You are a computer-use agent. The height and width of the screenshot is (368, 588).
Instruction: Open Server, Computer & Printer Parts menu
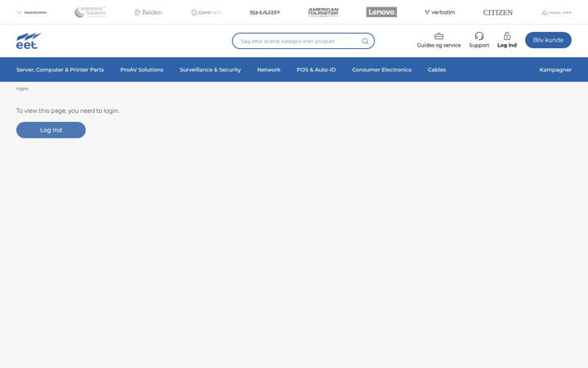pos(60,70)
